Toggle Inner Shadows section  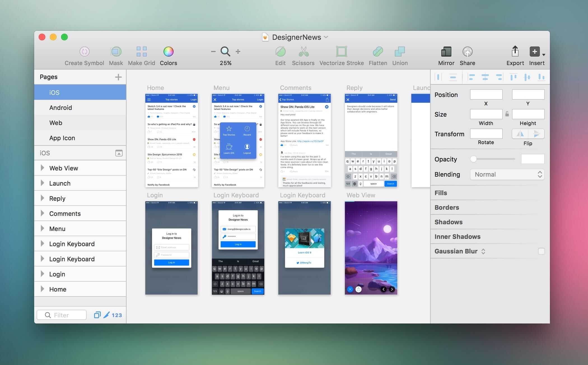[x=458, y=236]
